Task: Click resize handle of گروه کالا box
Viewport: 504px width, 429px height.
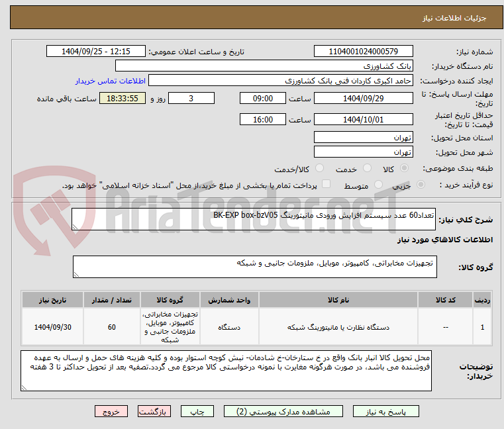Action: point(76,275)
